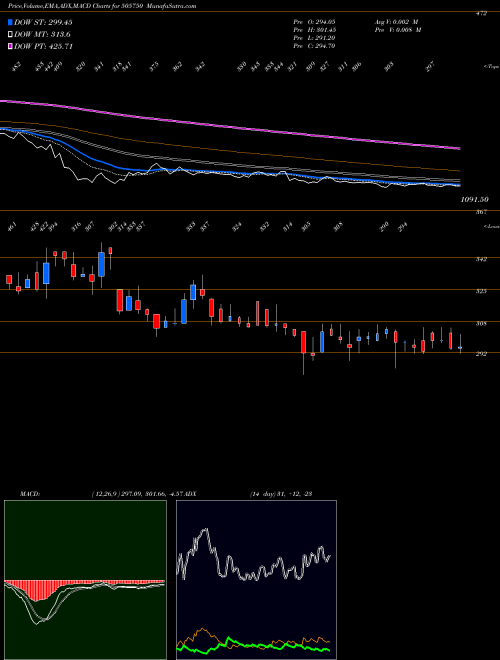This screenshot has width=500, height=660.
Task: Click the 1091.50 value label
Action: pos(474,200)
